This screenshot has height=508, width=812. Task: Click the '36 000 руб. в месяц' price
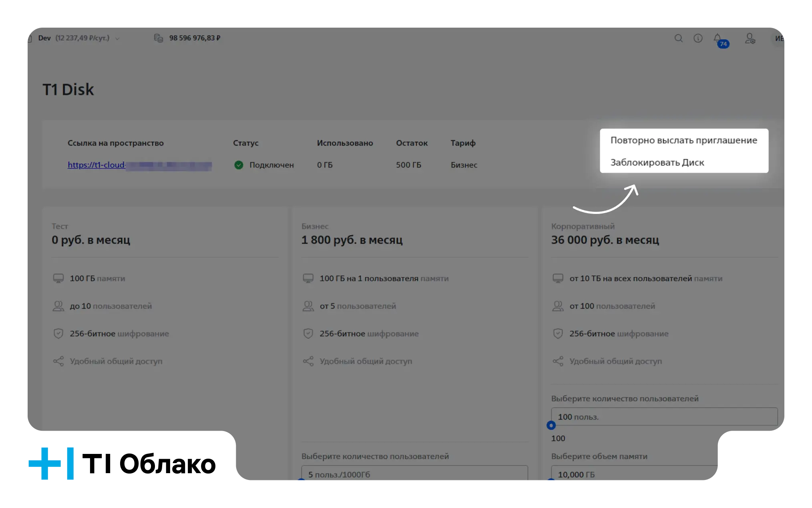605,240
